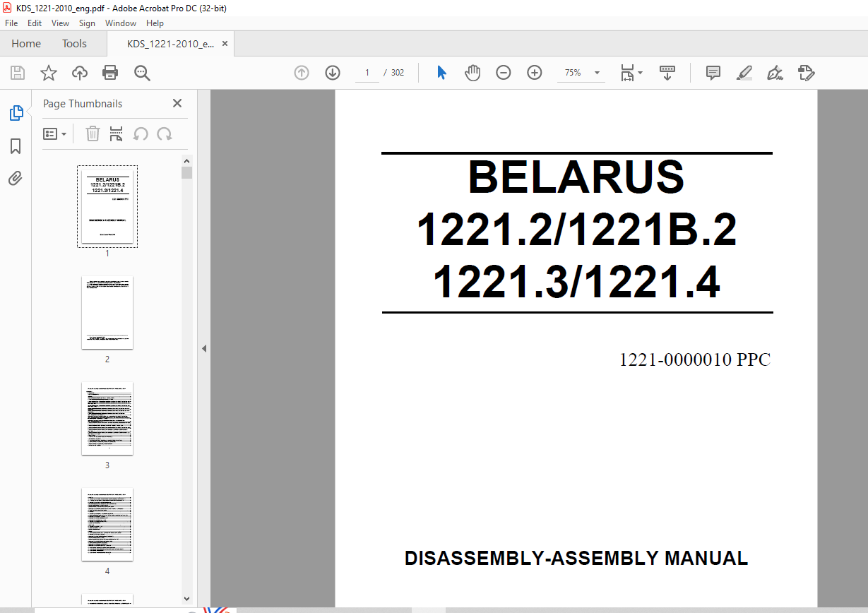Viewport: 868px width, 613px height.
Task: Open the Edit menu
Action: [35, 23]
